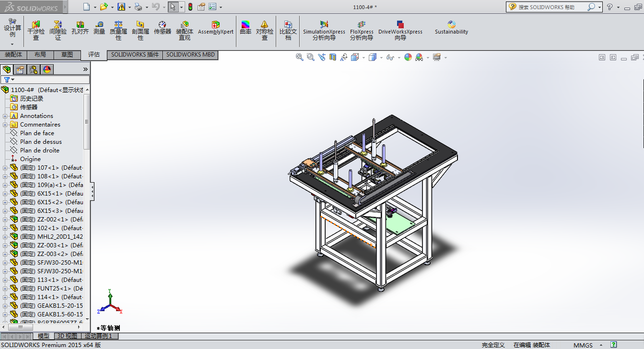Select the 测量 measure tool
Screen dimensions: 644x349
pyautogui.click(x=99, y=28)
